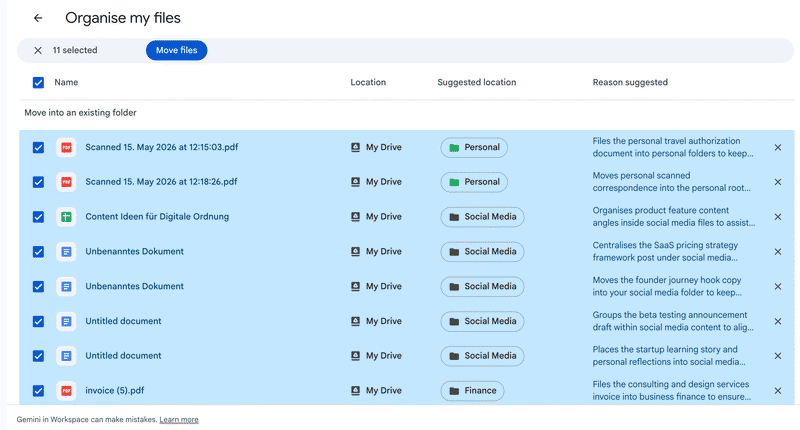Click file name Scanned 15. May 2026 at 12:18:26.pdf
This screenshot has width=800, height=430.
[x=161, y=182]
